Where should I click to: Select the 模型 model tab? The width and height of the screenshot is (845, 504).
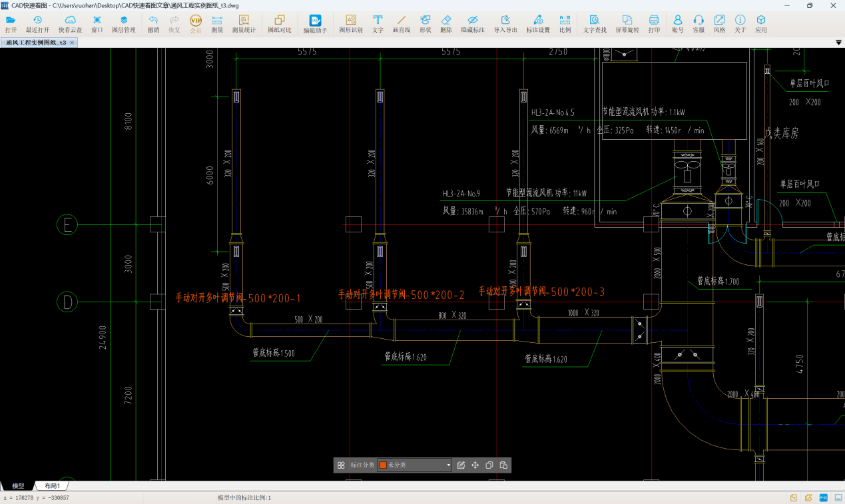(18, 486)
